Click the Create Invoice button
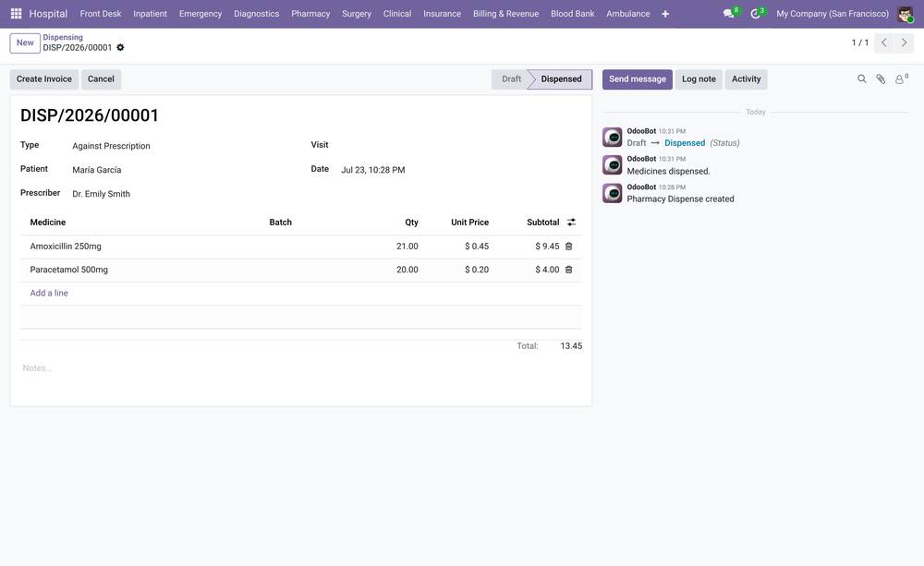The width and height of the screenshot is (924, 566). [x=44, y=78]
